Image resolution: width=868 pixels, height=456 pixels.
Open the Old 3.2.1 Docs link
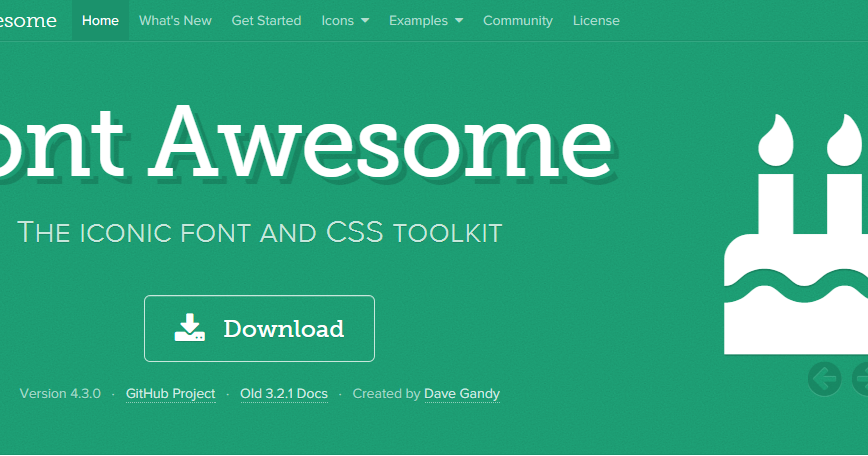pyautogui.click(x=284, y=393)
